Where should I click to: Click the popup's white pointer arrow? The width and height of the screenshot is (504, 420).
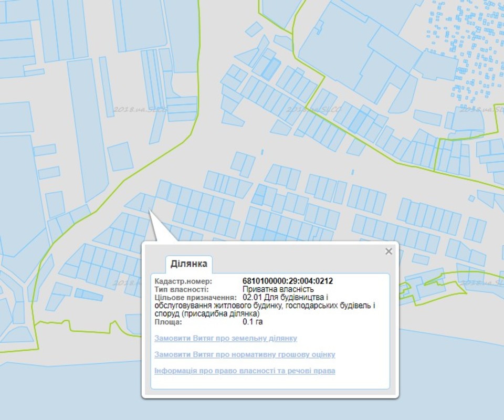[159, 231]
